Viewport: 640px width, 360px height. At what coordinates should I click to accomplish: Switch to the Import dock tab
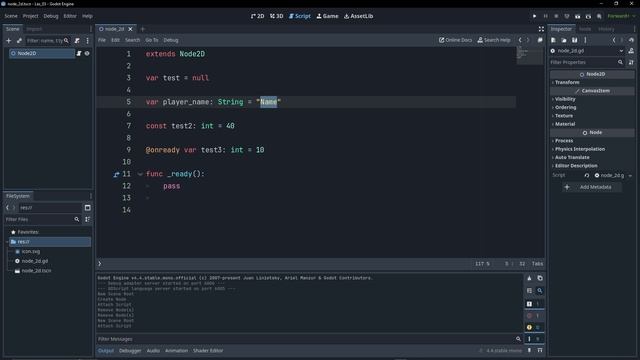pyautogui.click(x=34, y=29)
